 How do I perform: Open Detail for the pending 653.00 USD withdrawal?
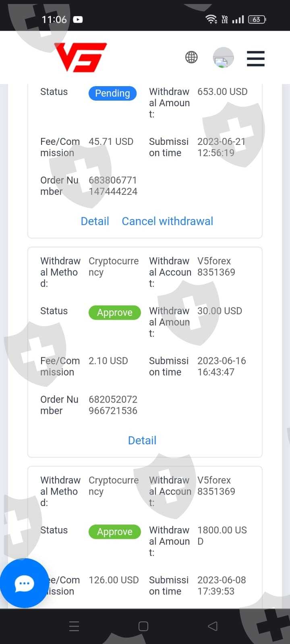(95, 221)
